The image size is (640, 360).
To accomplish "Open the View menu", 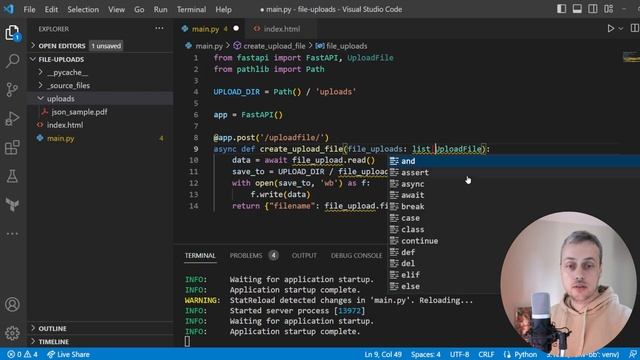I will [x=116, y=9].
